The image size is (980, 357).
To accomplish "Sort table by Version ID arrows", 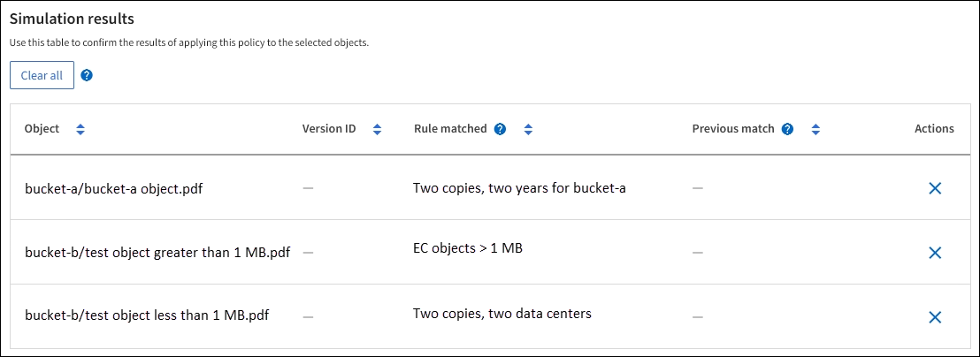I will click(377, 129).
